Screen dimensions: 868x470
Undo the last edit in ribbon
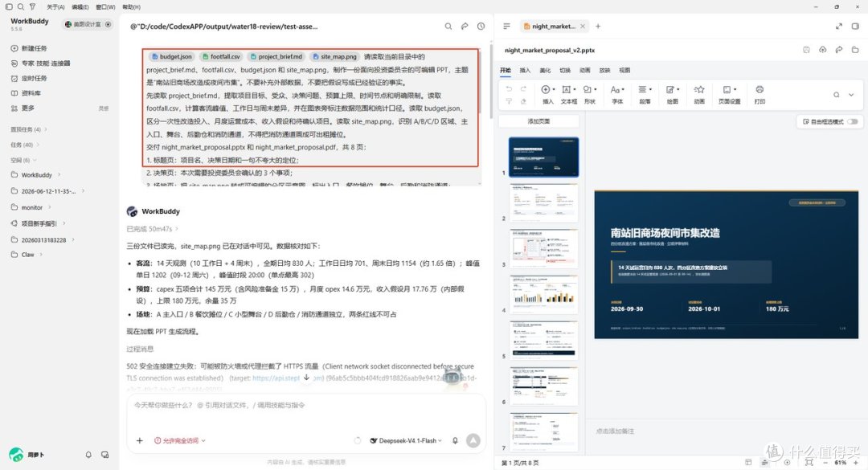[x=509, y=89]
